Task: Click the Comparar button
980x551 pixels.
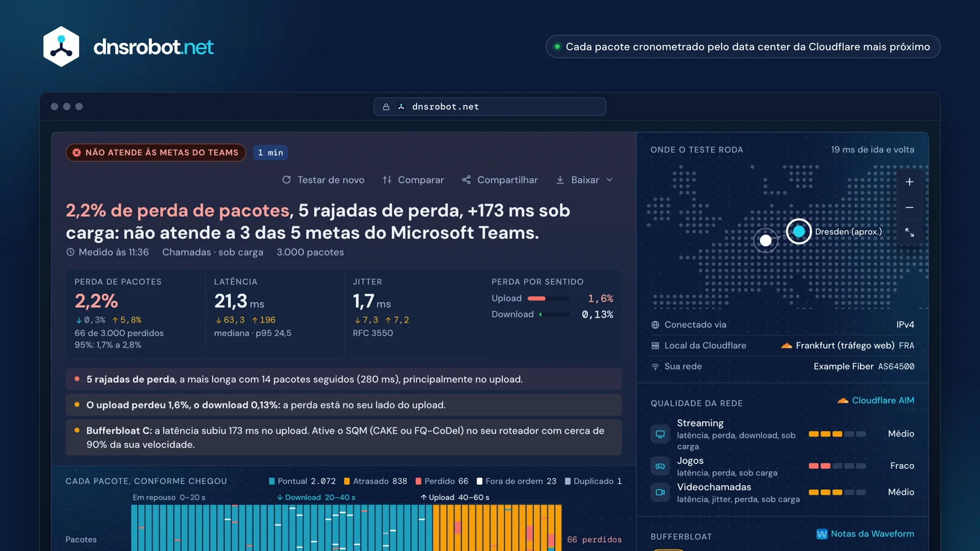Action: 413,180
